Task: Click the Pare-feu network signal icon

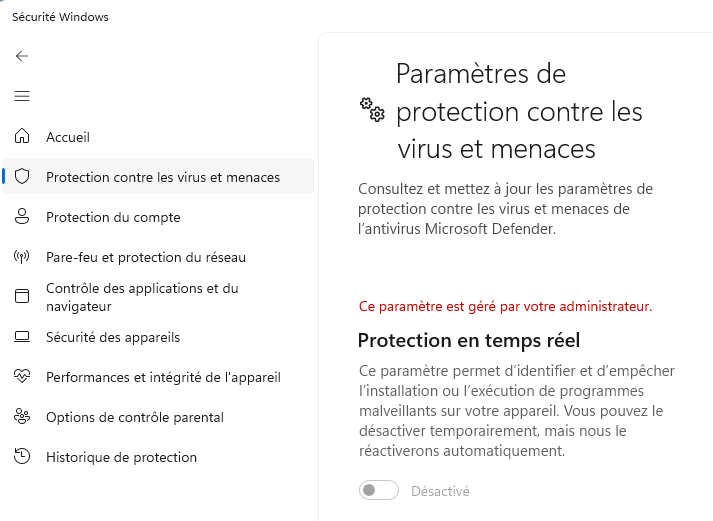Action: click(22, 257)
